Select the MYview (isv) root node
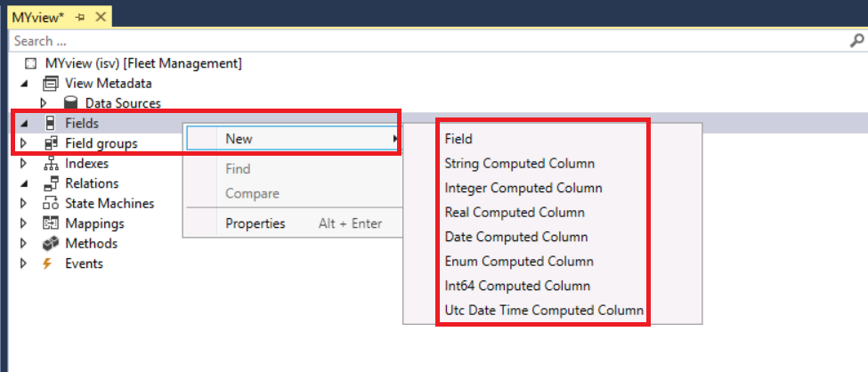The height and width of the screenshot is (372, 868). point(142,63)
